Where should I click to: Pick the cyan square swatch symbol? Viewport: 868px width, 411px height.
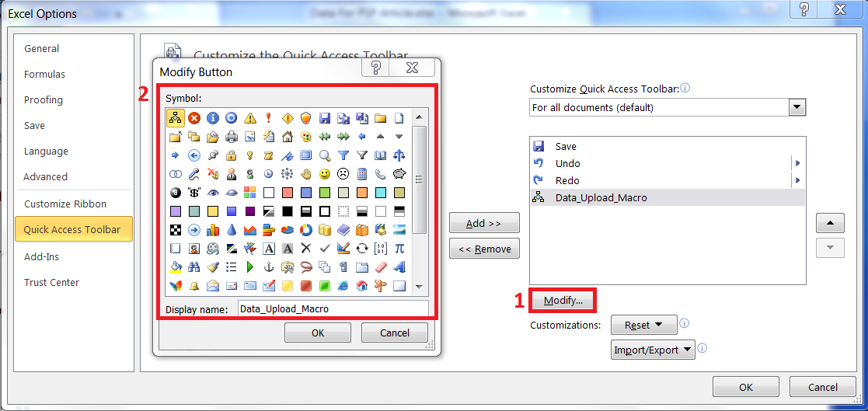381,193
